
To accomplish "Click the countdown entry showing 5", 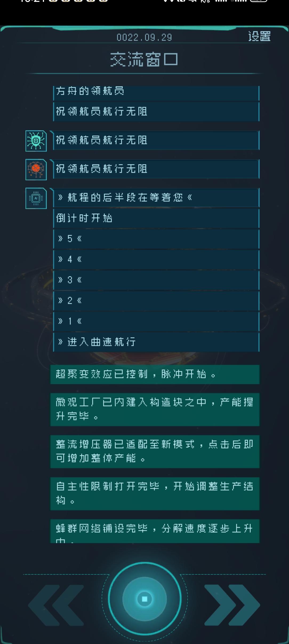I will [x=156, y=239].
